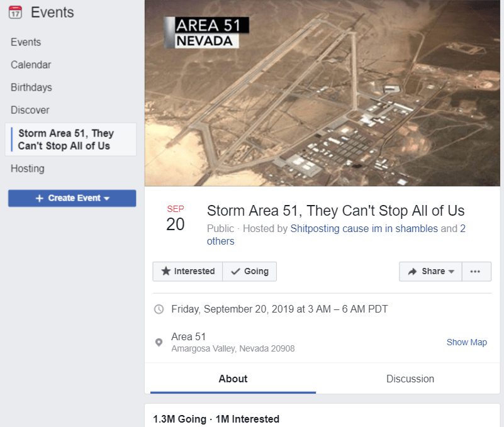Open the Show Map link
Screen dimensions: 504x427
point(466,341)
